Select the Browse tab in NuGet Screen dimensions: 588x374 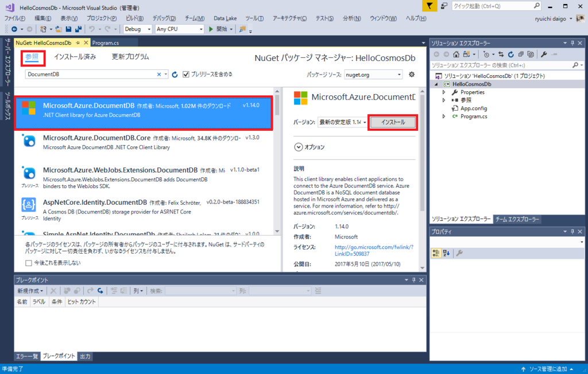pos(32,57)
